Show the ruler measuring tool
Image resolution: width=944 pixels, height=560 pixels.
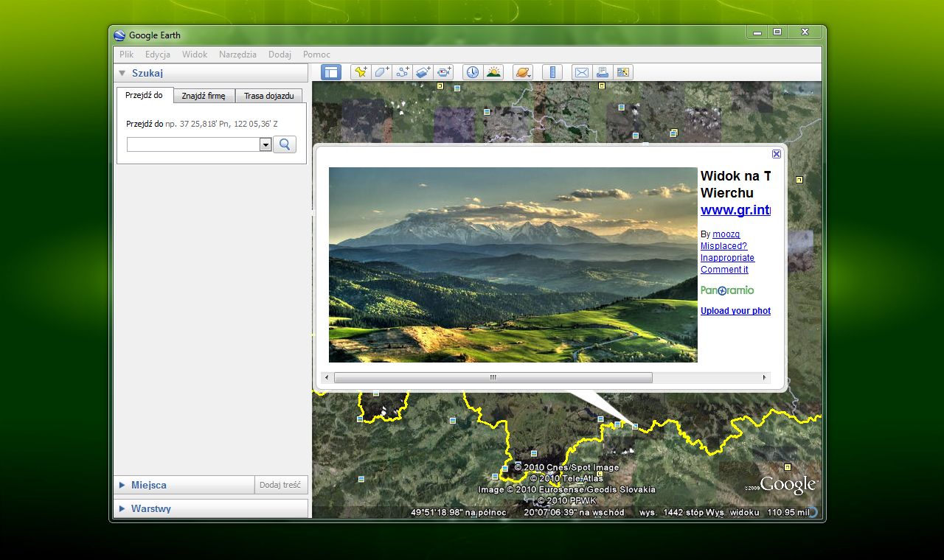pyautogui.click(x=552, y=72)
